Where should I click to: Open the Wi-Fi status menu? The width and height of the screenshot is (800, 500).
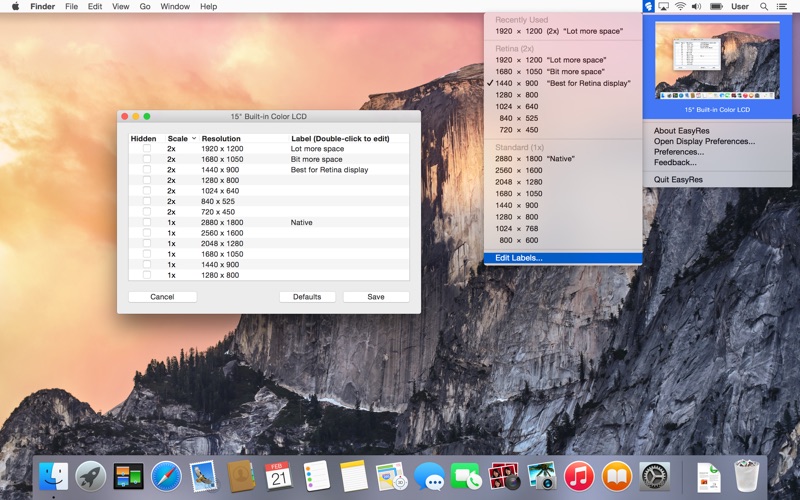click(680, 6)
